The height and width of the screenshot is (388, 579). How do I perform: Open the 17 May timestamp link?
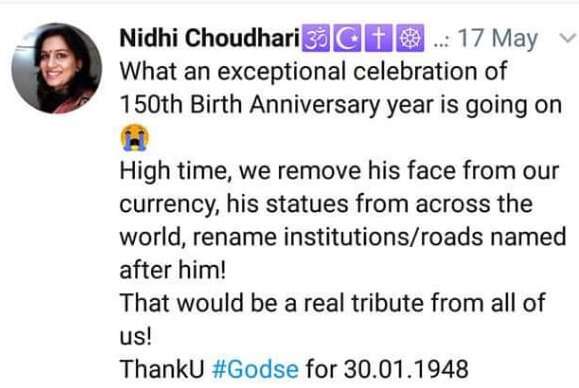click(x=498, y=38)
